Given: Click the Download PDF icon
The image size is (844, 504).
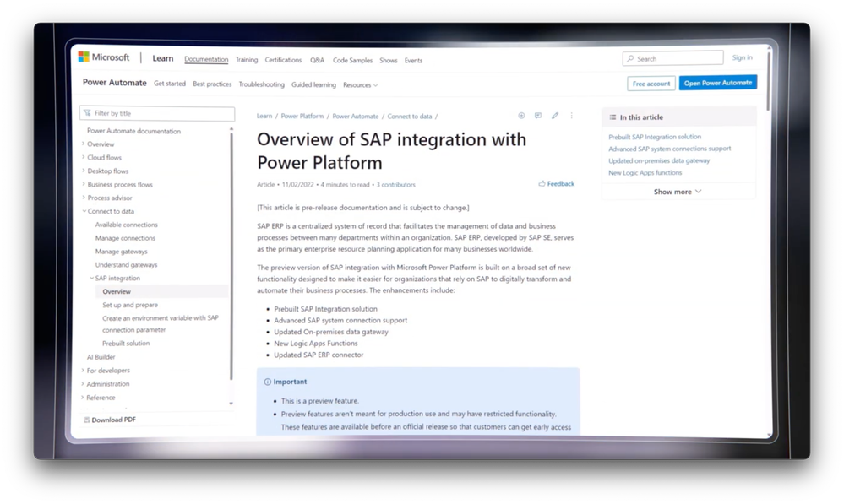Looking at the screenshot, I should [x=86, y=420].
